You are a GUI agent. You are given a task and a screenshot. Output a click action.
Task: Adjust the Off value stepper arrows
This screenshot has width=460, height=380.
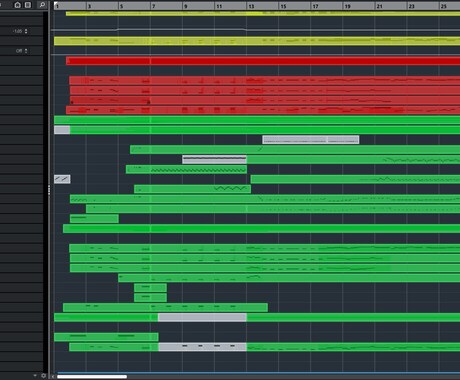[x=26, y=51]
